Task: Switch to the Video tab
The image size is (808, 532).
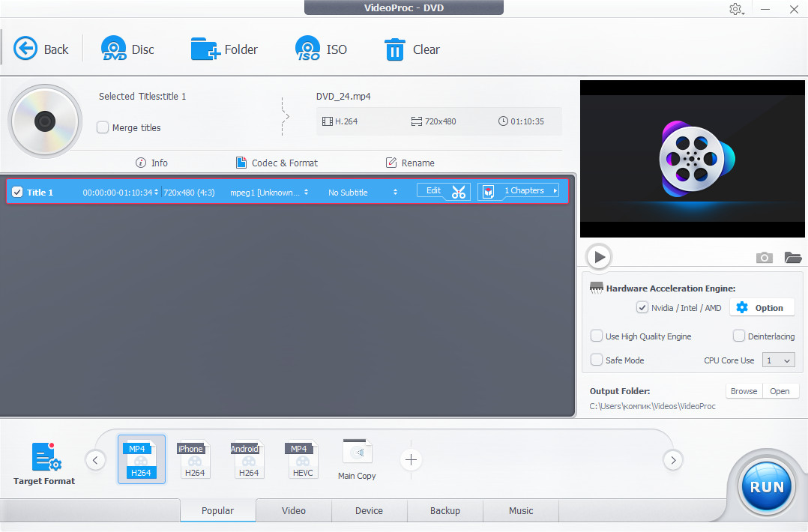Action: click(294, 510)
